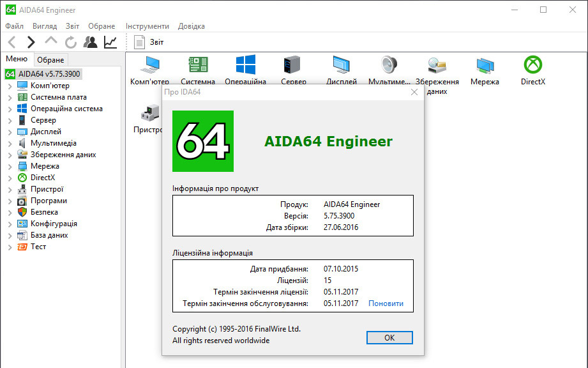This screenshot has height=368, width=588.
Task: Open the Обране menu in menu bar
Action: click(x=102, y=26)
